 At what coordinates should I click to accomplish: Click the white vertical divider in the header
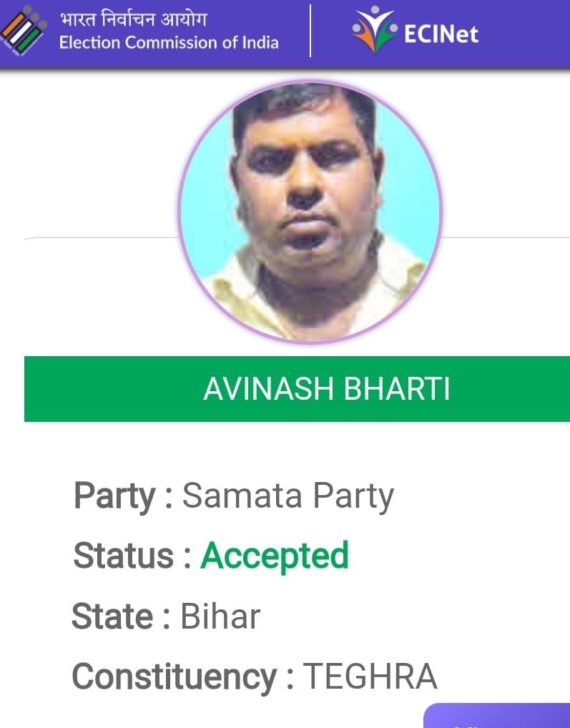(x=310, y=31)
